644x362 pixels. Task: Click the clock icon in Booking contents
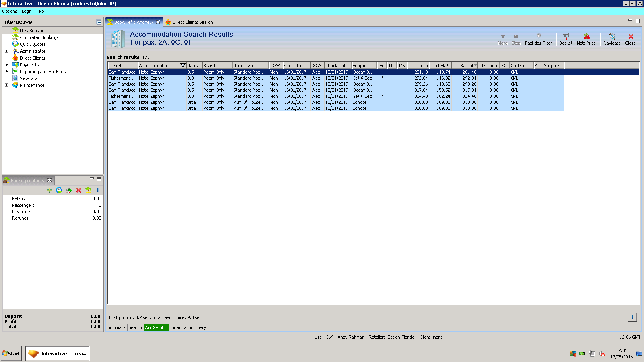click(x=59, y=190)
